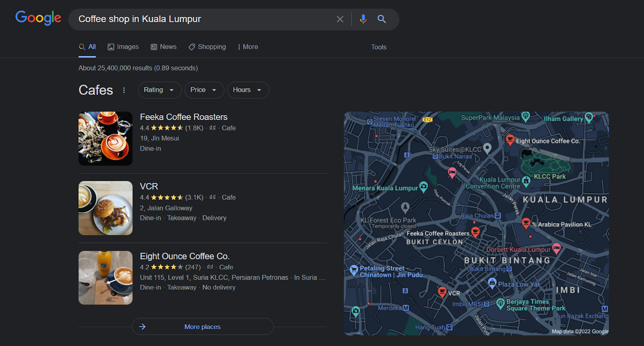The image size is (644, 346).
Task: Click the address 19, Jln Mesui
Action: 159,138
